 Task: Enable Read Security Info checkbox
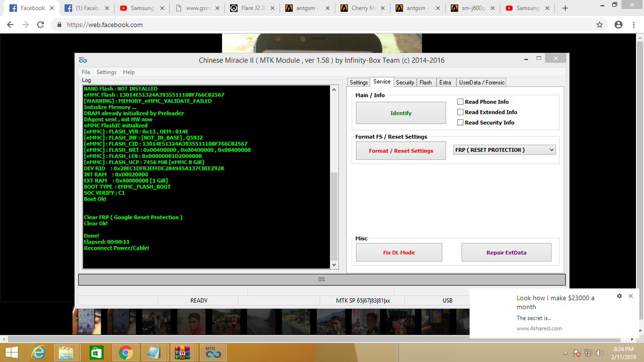460,122
